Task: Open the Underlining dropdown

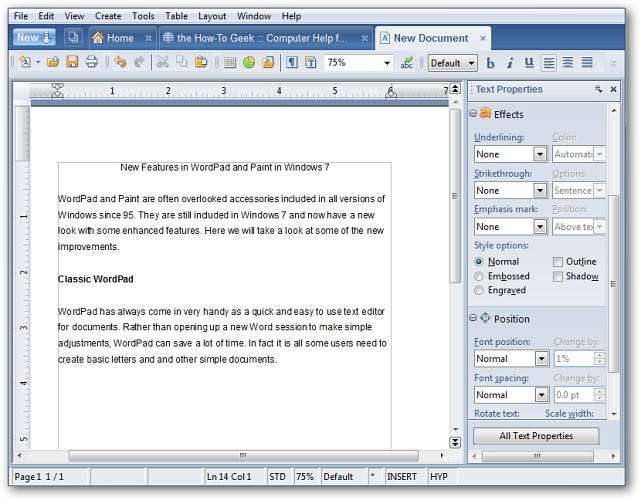Action: tap(539, 155)
